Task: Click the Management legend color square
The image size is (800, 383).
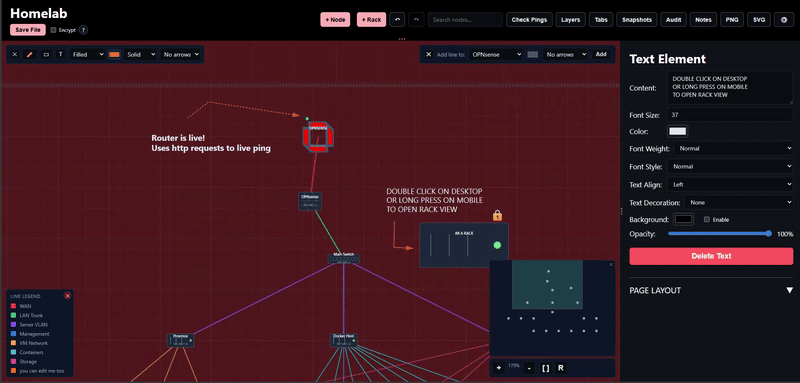Action: (13, 334)
